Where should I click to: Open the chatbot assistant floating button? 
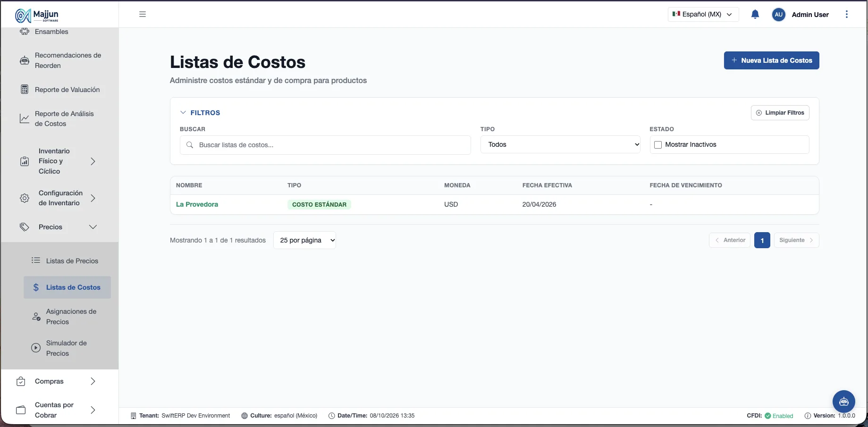click(844, 402)
